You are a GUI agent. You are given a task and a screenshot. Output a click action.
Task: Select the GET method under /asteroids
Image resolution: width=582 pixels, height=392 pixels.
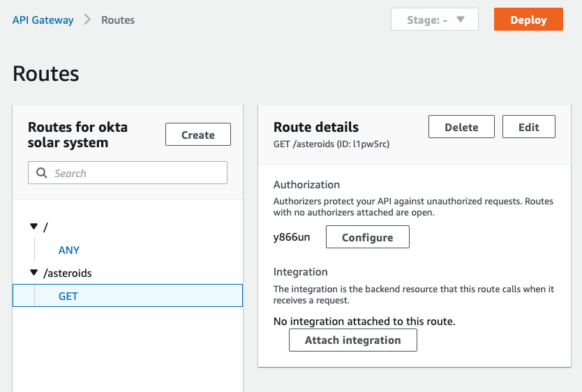[128, 296]
